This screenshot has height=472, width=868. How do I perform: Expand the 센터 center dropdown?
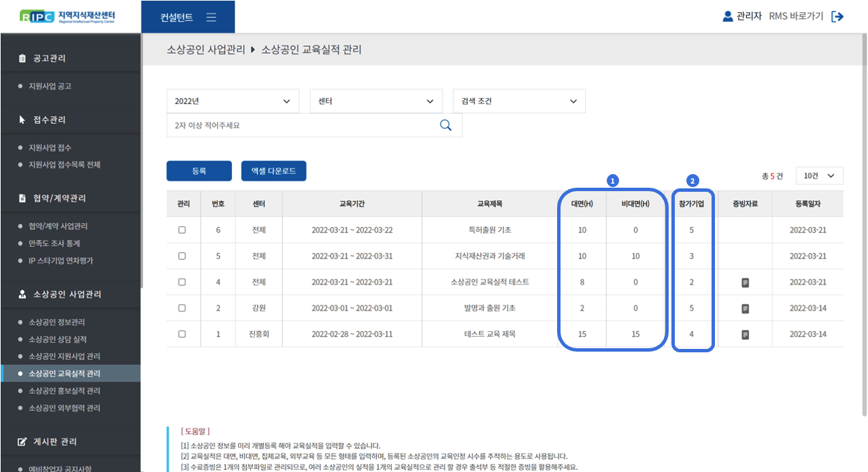375,101
